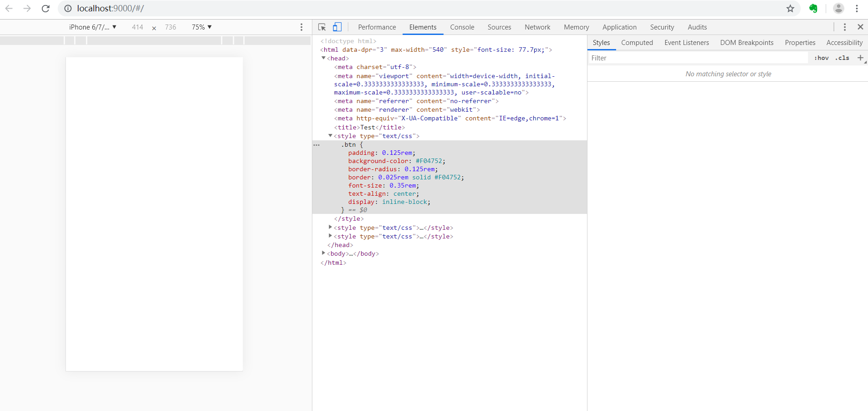This screenshot has height=411, width=868.
Task: Click the device height field 736
Action: click(171, 27)
